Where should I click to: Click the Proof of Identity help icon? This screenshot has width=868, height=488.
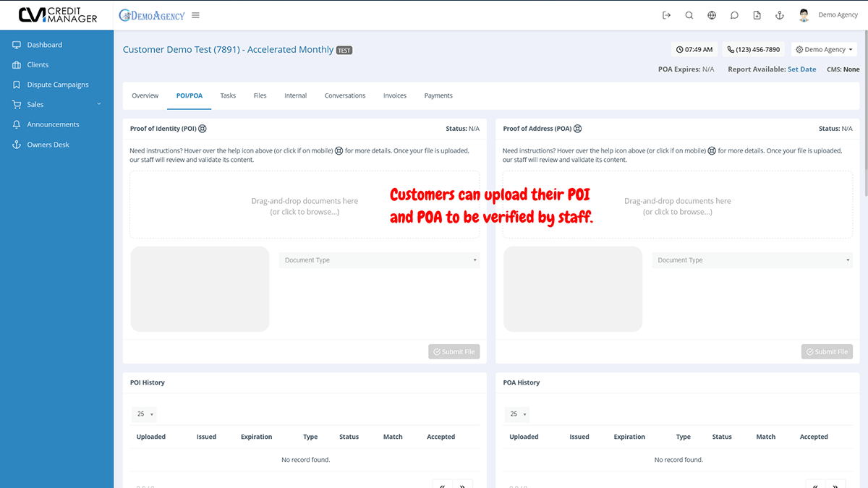(203, 129)
